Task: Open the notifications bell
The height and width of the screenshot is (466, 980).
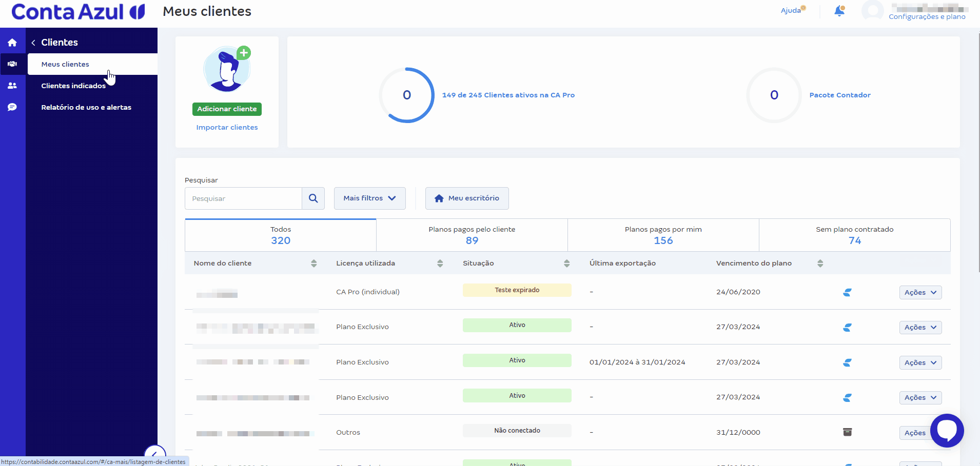Action: [839, 11]
